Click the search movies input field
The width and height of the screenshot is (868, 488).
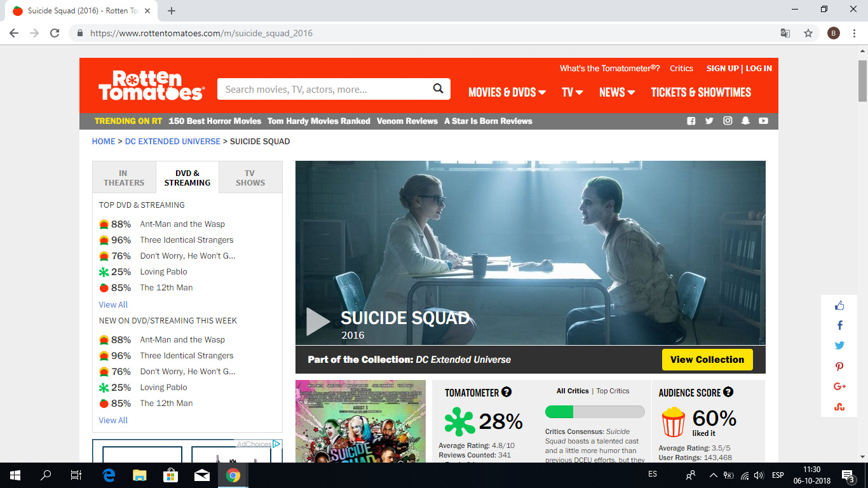click(x=324, y=89)
